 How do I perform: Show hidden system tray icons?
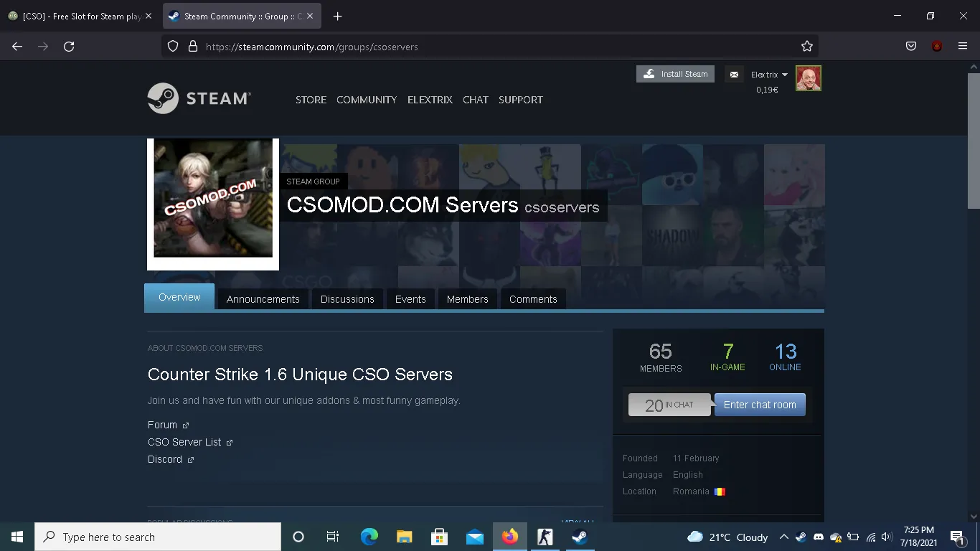click(x=783, y=537)
